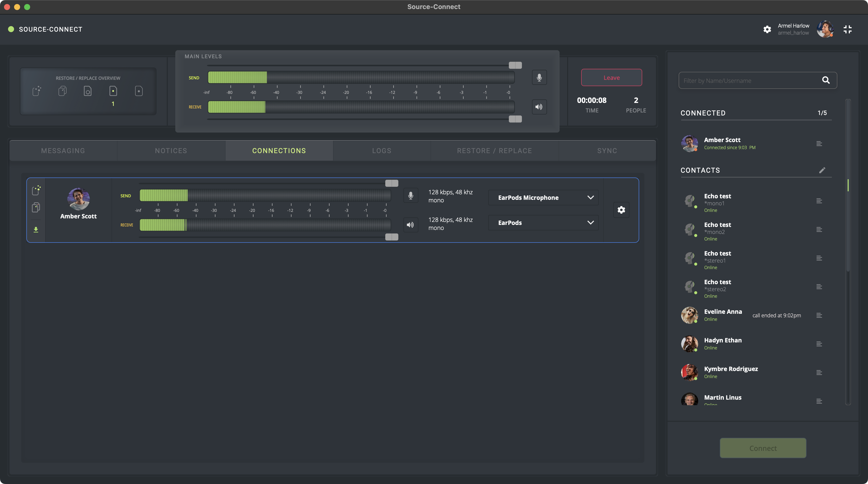This screenshot has height=484, width=868.
Task: Click the search magnifier in contact filter
Action: (x=826, y=80)
